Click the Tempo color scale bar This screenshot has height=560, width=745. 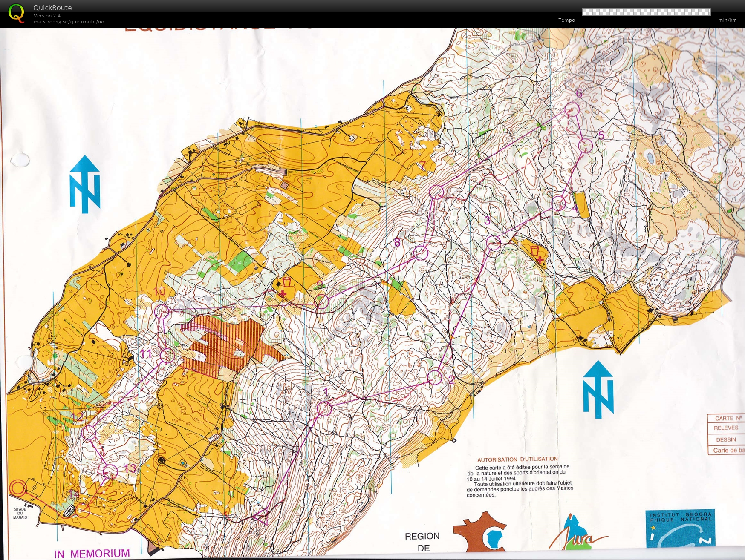click(x=646, y=12)
